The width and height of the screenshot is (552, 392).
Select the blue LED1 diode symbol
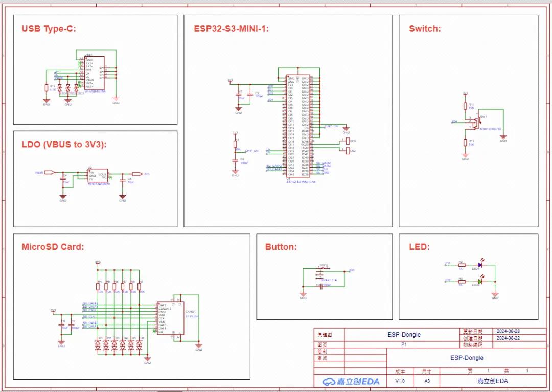click(x=480, y=265)
